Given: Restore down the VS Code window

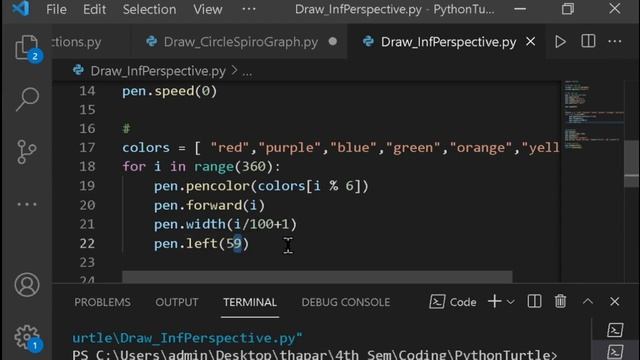Looking at the screenshot, I should coord(568,9).
